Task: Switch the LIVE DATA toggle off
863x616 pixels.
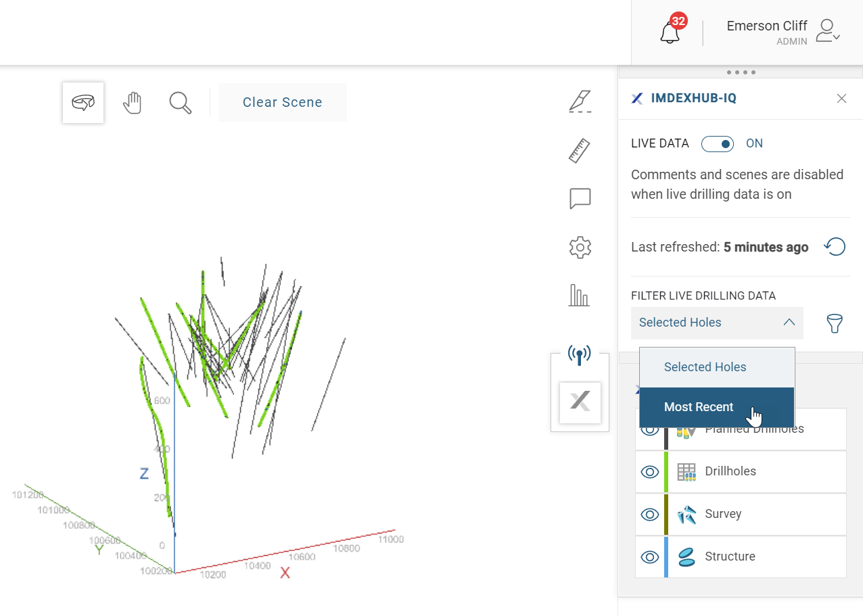Action: pos(718,143)
